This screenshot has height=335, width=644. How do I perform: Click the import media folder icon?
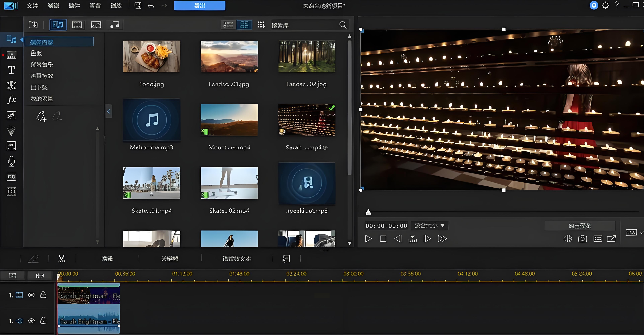click(x=33, y=25)
